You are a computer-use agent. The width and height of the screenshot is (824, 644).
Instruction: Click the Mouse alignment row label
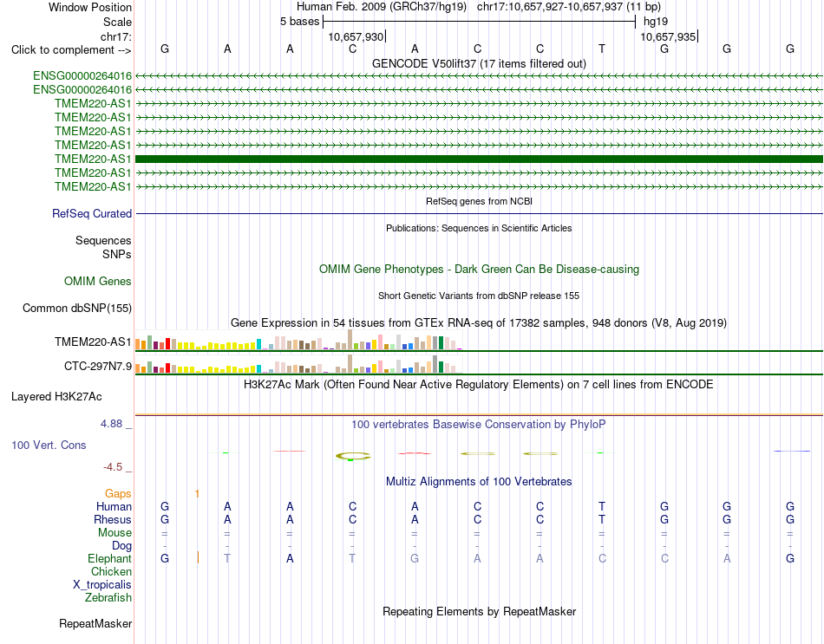coord(114,533)
